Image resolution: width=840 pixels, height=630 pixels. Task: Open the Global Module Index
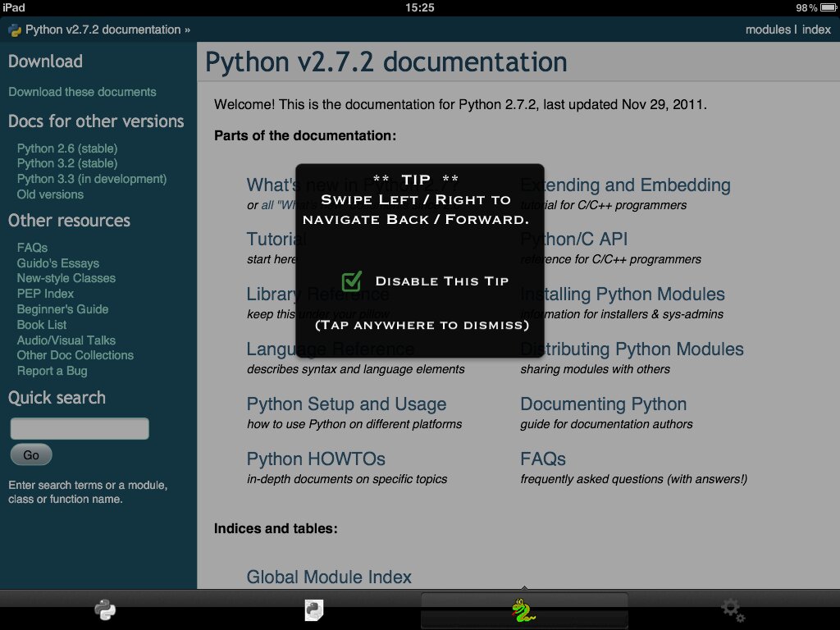click(329, 577)
